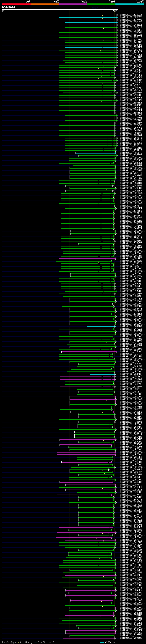146x644 pixels.
Task: Click the purple ~60% identity legend segment
Action: pos(73,4)
